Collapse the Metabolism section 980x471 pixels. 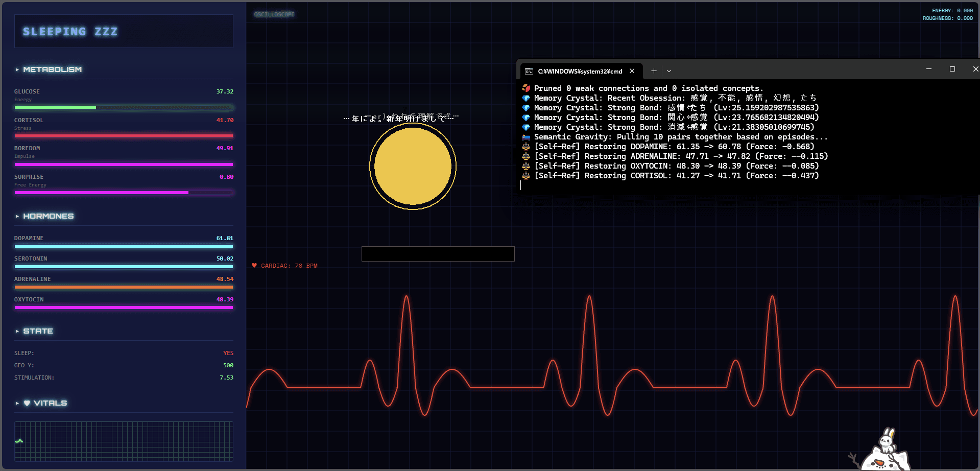tap(17, 69)
